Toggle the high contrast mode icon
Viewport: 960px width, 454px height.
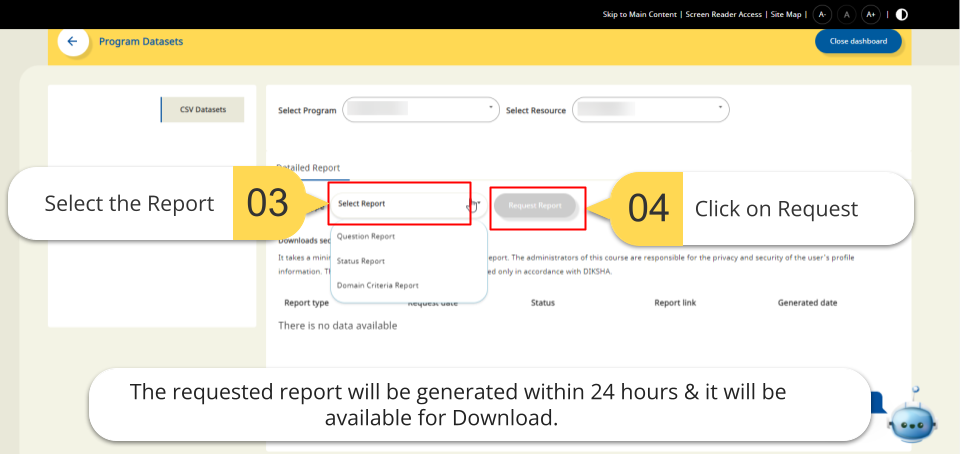tap(901, 14)
